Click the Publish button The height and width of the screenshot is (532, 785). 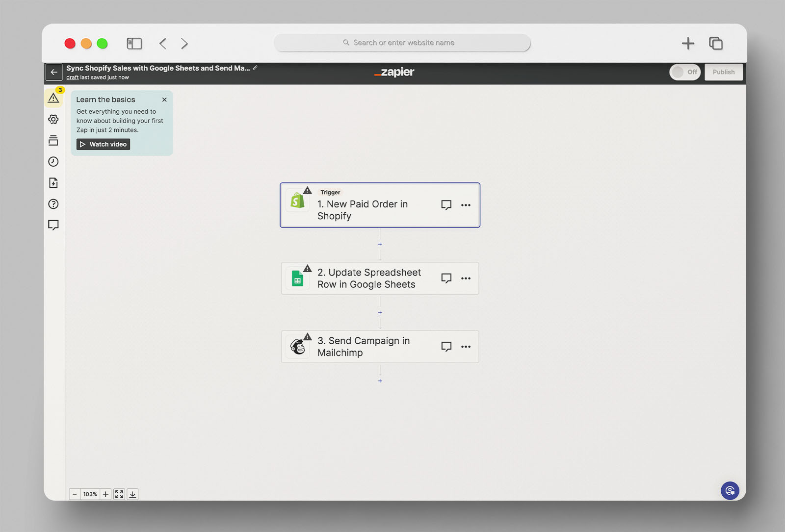[724, 72]
